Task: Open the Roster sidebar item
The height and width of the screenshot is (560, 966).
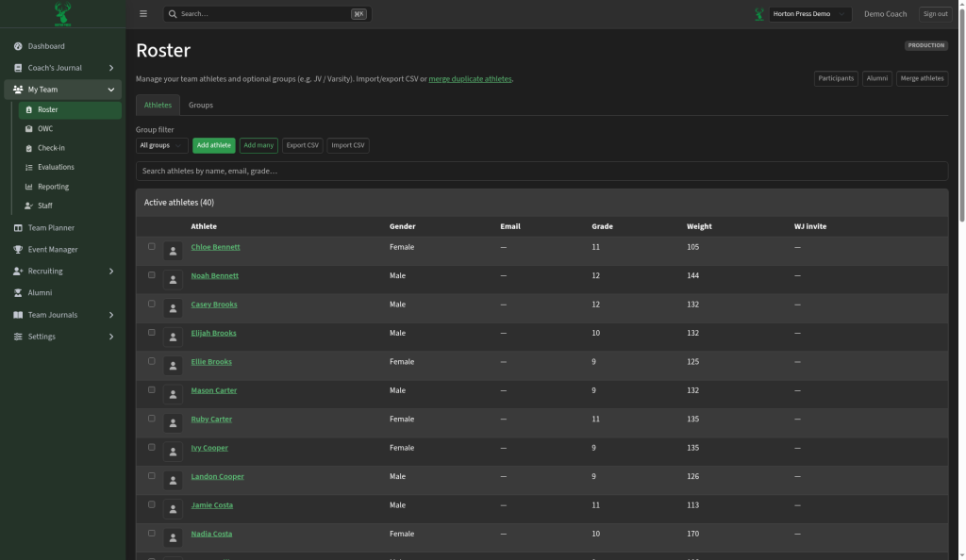Action: 70,109
